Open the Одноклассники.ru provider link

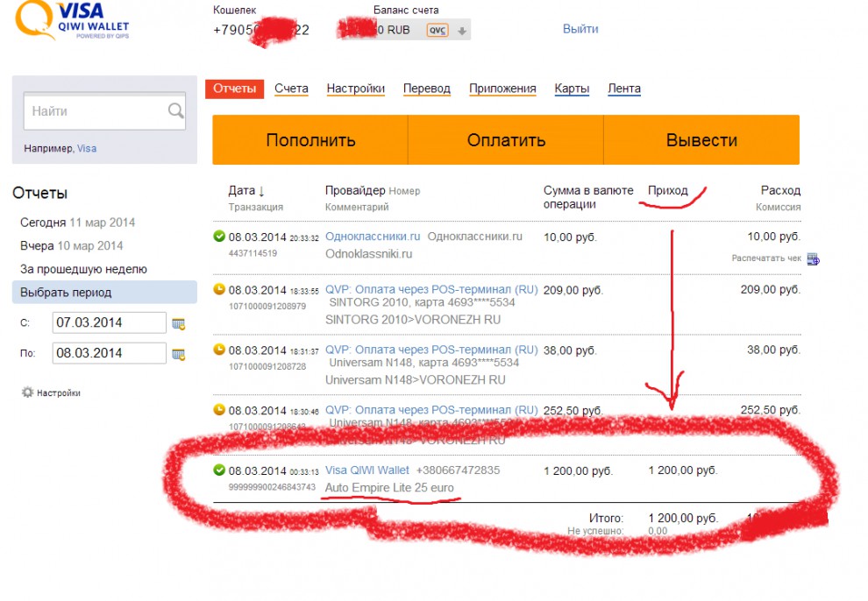click(373, 236)
